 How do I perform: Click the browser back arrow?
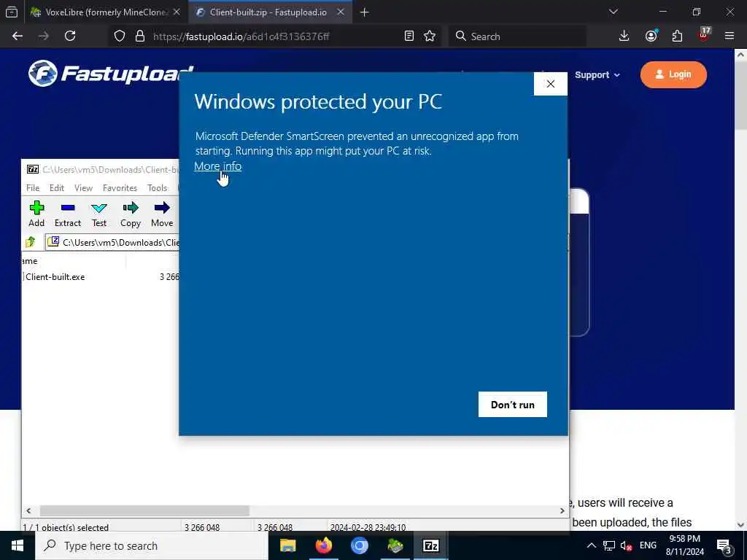coord(18,36)
